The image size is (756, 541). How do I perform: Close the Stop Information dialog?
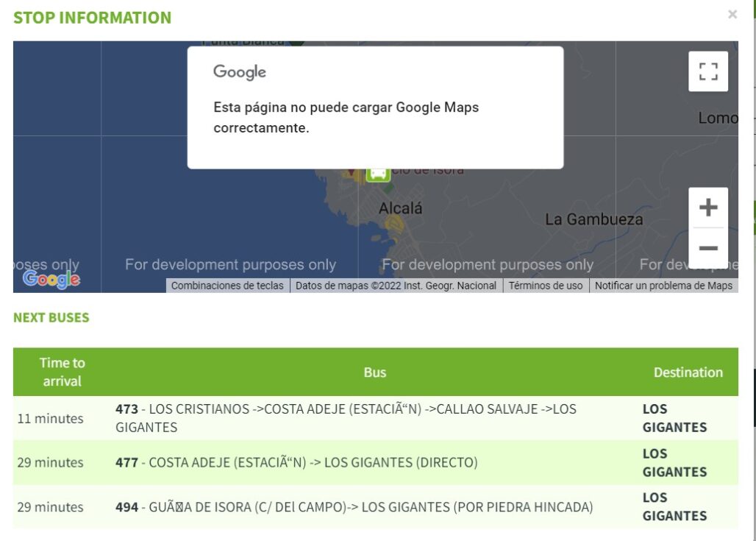(732, 15)
